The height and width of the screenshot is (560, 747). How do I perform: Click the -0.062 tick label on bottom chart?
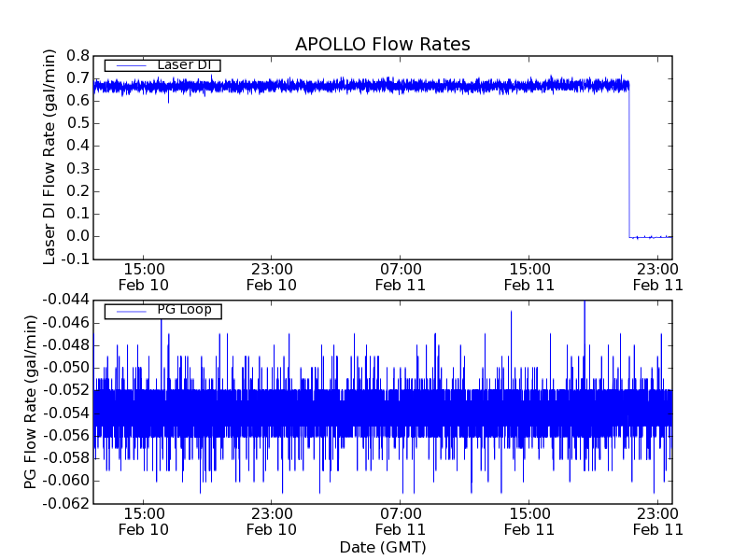[65, 503]
